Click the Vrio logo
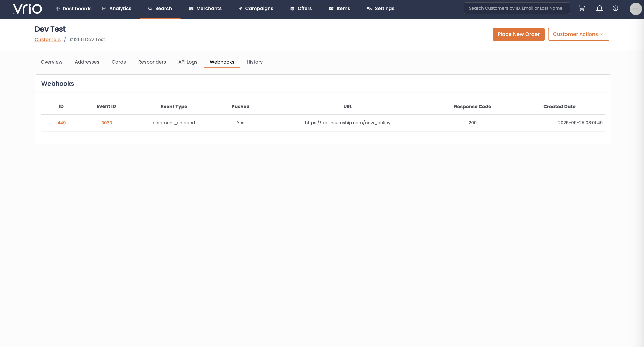644x347 pixels. tap(27, 9)
